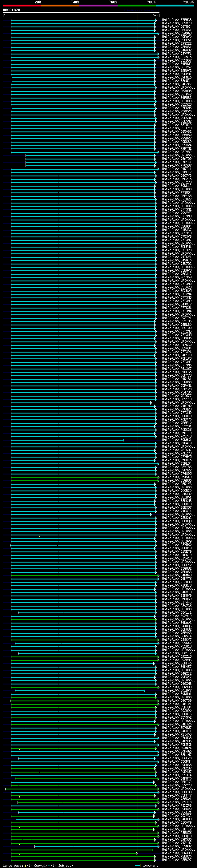Select hit UniRef100_C1MLE7

click(176, 172)
